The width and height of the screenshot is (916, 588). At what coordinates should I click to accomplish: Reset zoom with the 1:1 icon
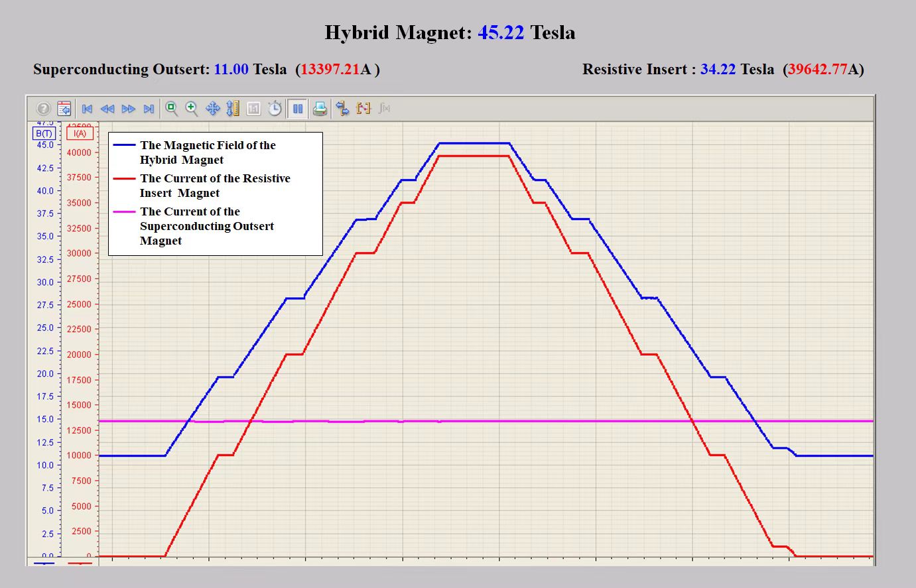253,109
